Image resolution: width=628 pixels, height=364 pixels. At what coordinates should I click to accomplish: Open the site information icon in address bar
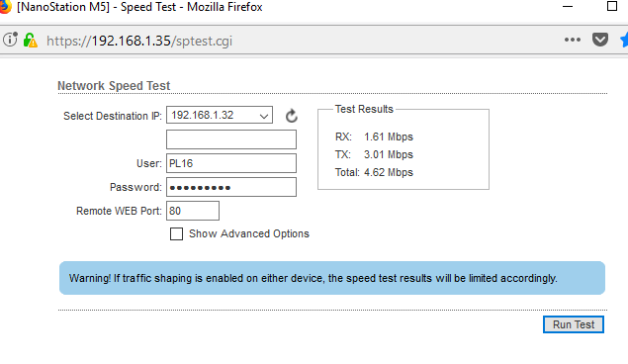point(10,40)
